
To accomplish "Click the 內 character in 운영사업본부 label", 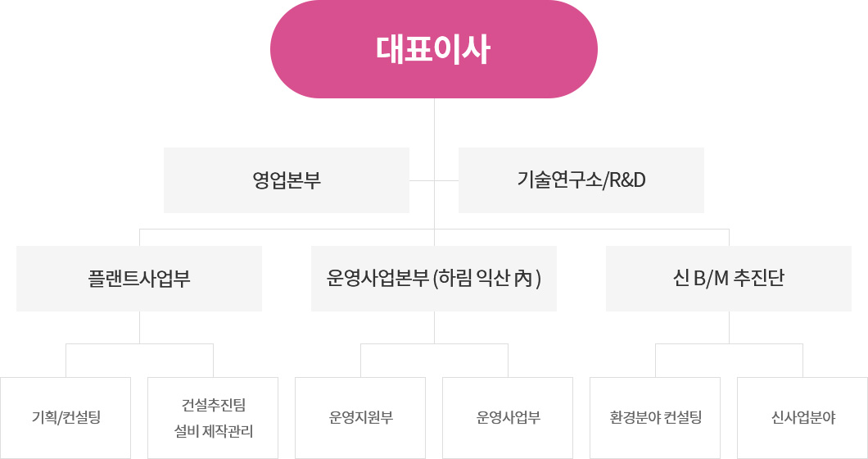I will click(522, 279).
